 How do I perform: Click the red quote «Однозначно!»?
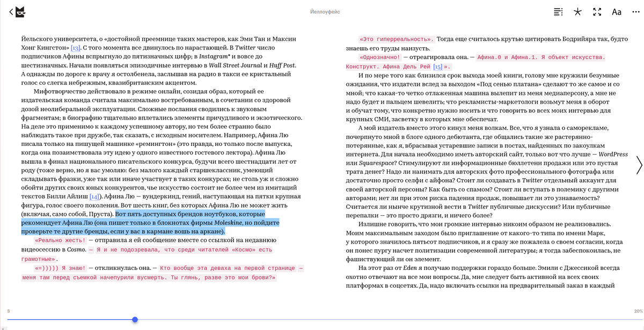point(380,57)
